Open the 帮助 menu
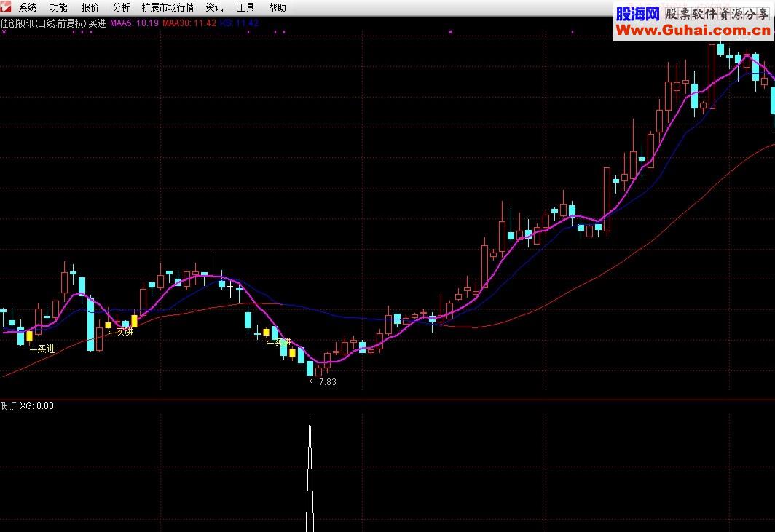Image resolution: width=775 pixels, height=532 pixels. tap(278, 7)
